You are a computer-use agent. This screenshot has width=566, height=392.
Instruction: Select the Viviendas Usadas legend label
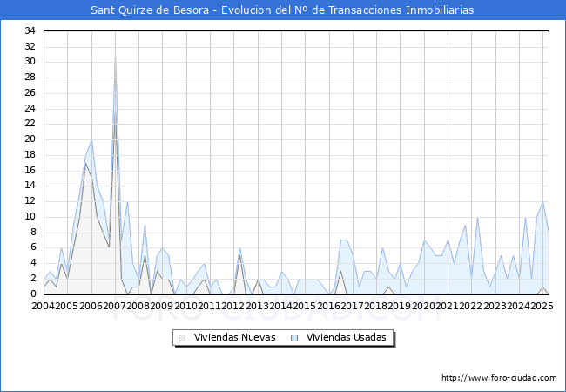coord(347,337)
